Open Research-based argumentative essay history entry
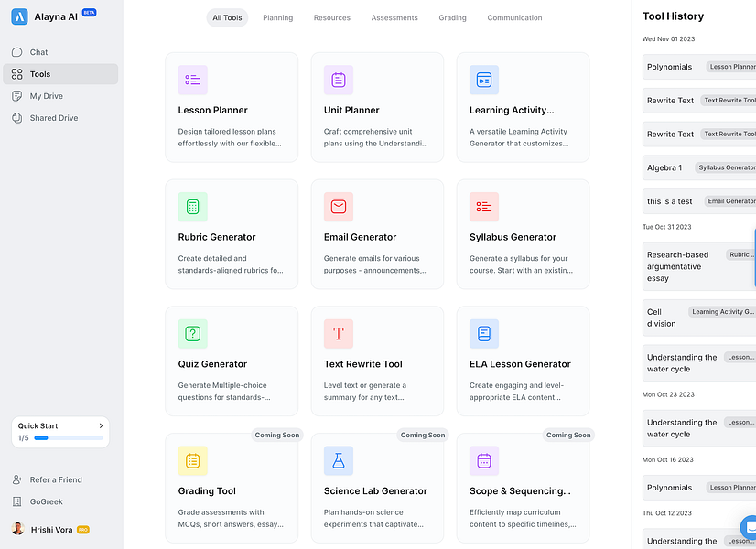This screenshot has height=549, width=756. 699,266
